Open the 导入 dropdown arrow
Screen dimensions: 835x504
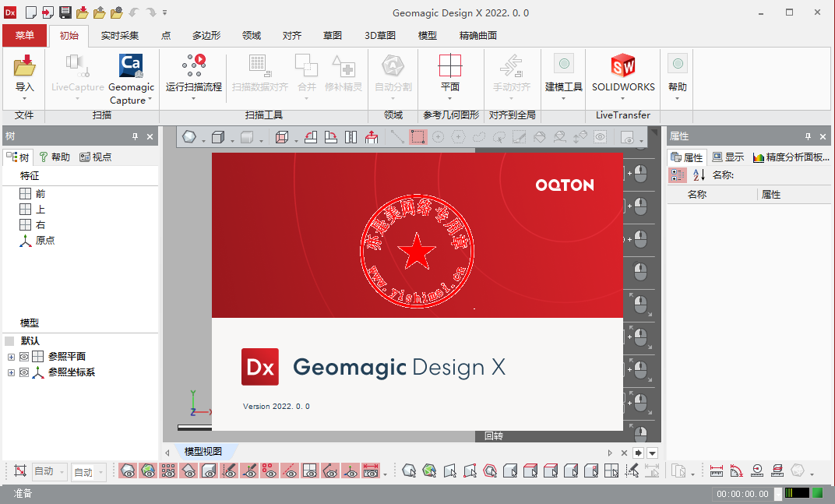24,99
